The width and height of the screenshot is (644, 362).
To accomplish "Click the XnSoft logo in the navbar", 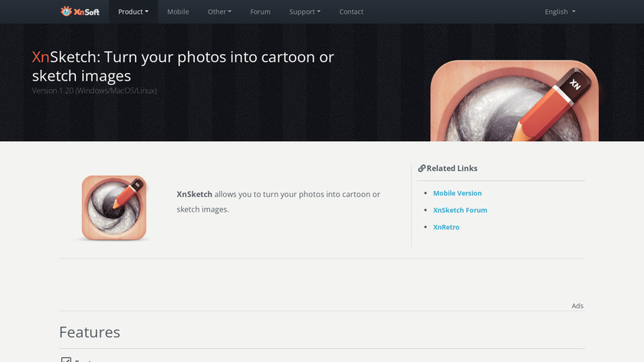I will tap(80, 12).
